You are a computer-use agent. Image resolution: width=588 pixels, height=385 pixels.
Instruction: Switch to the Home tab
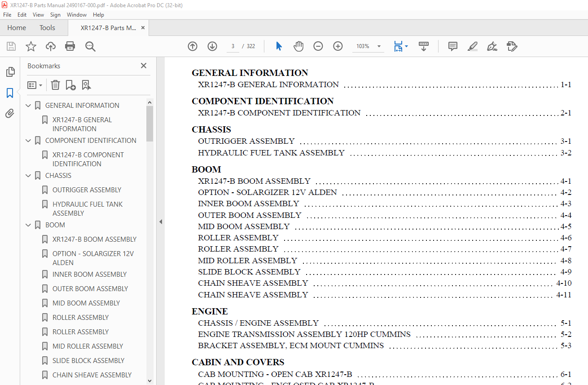17,28
